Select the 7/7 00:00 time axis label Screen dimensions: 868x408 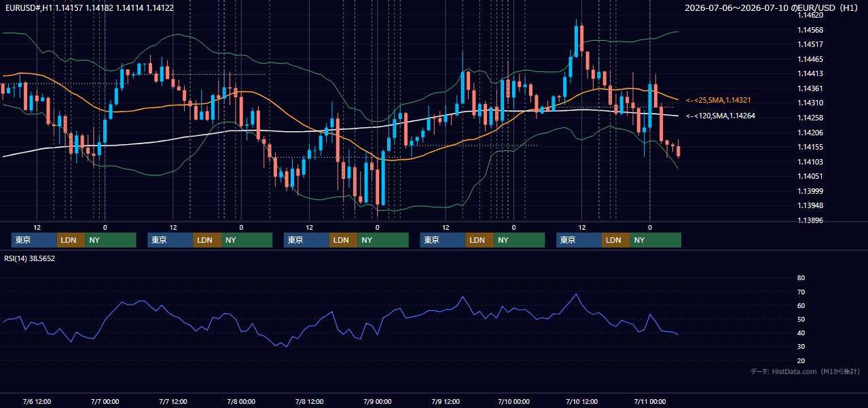105,401
